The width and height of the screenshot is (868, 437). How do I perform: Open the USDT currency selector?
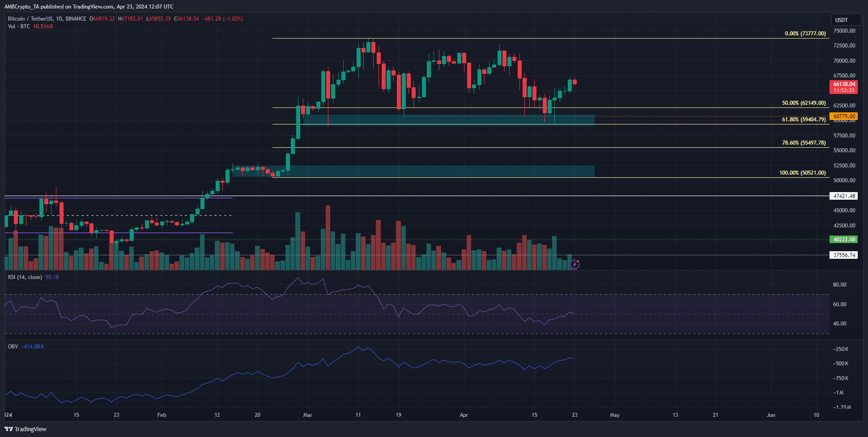pos(846,20)
